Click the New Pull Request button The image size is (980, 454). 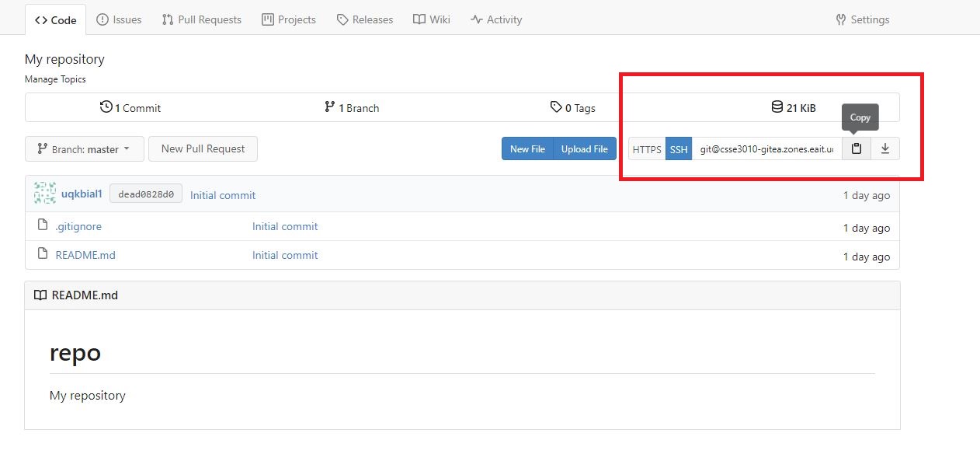203,148
